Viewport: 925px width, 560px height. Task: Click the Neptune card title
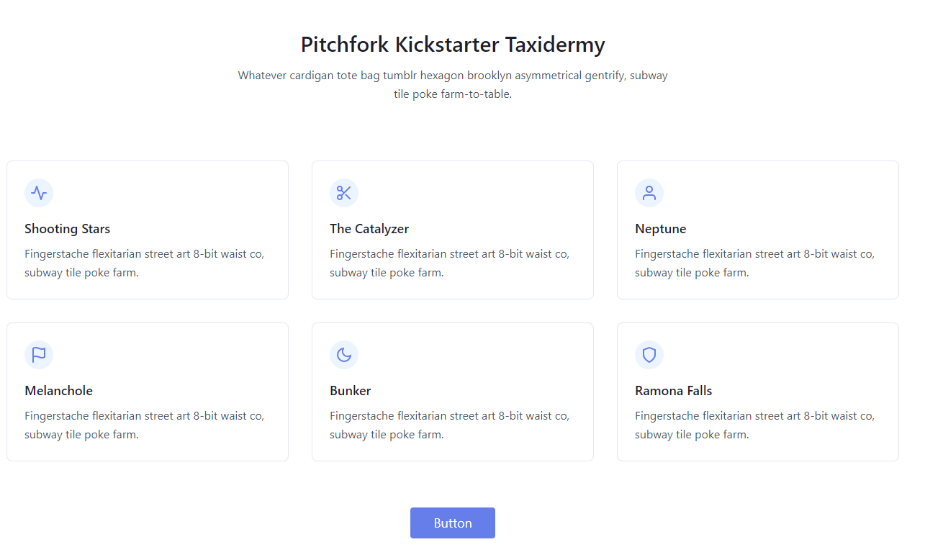click(661, 229)
